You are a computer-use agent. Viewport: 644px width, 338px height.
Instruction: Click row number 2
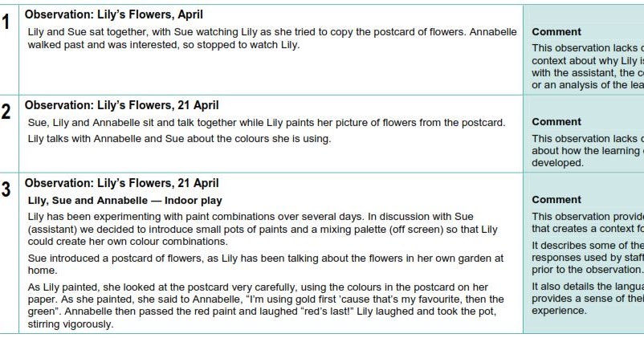6,112
